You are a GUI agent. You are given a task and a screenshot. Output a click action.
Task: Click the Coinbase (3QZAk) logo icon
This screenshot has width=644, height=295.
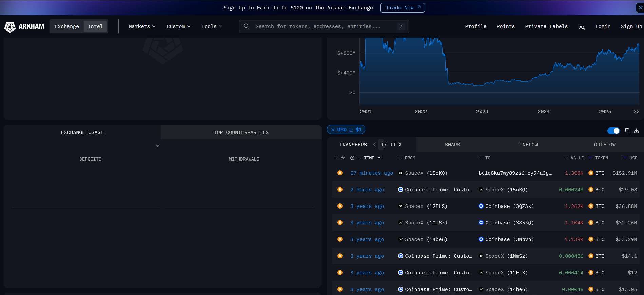pos(481,206)
